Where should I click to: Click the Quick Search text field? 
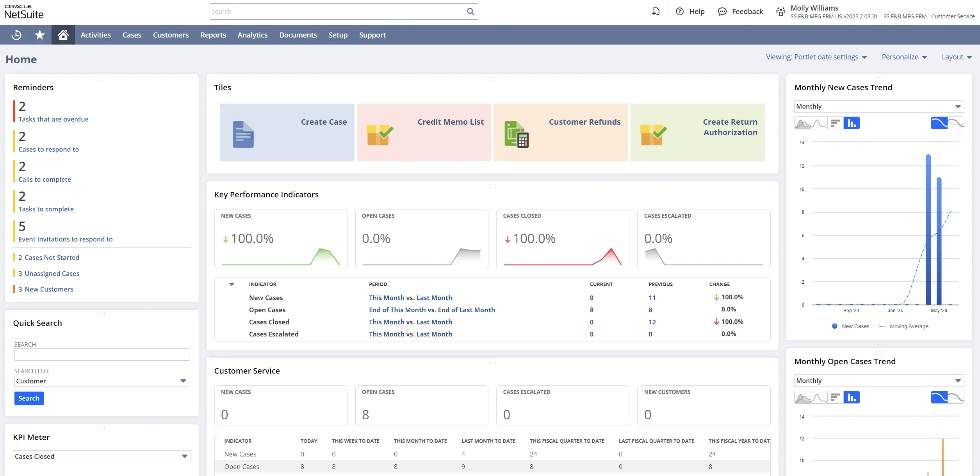102,354
